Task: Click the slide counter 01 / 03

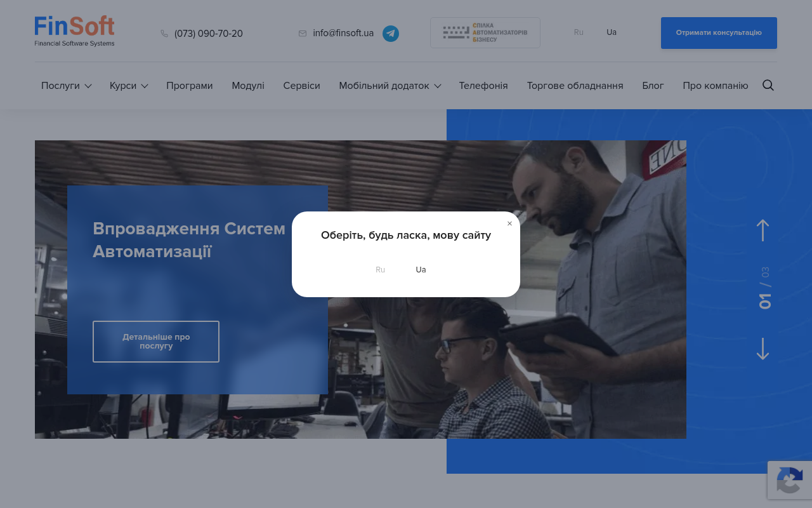Action: pos(764,288)
